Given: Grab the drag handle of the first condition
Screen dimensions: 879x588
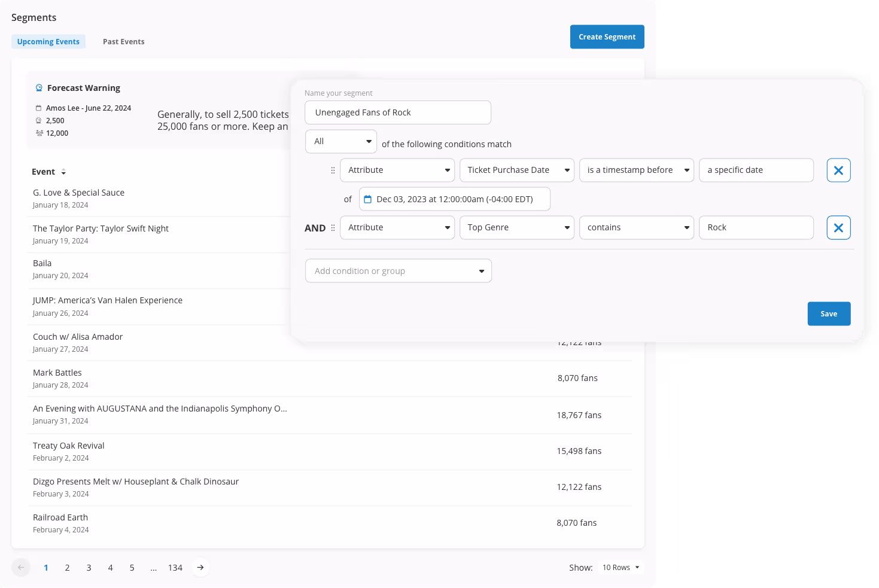Looking at the screenshot, I should pos(333,170).
